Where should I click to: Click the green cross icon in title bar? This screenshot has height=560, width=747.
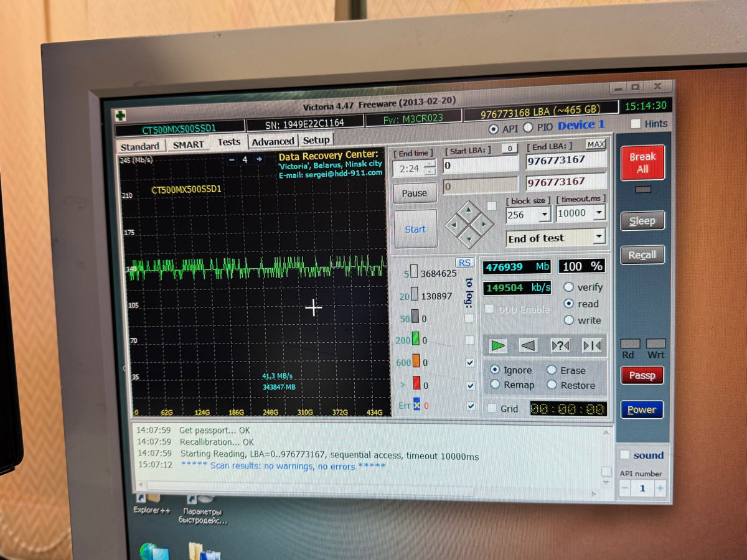point(120,116)
